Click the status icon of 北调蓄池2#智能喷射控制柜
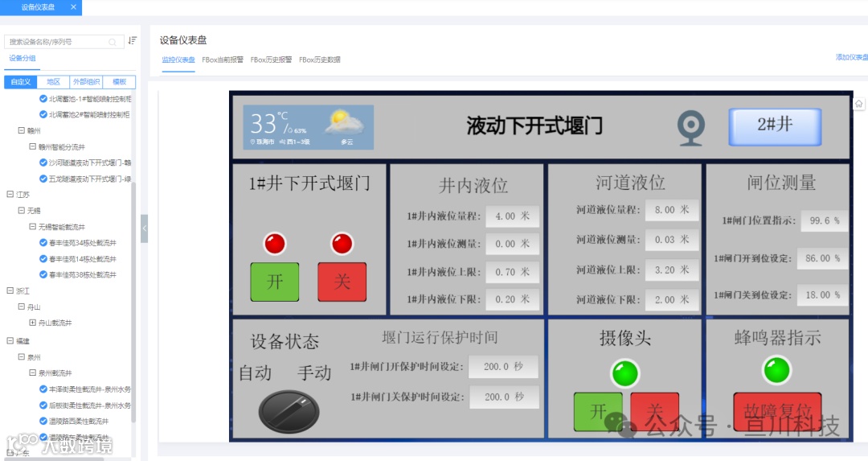 (43, 114)
